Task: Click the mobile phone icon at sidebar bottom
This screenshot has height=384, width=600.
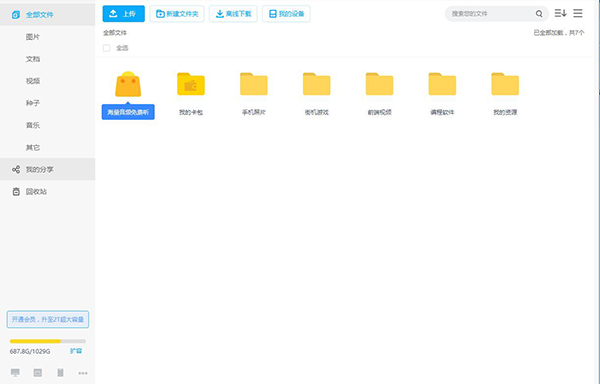Action: click(60, 373)
